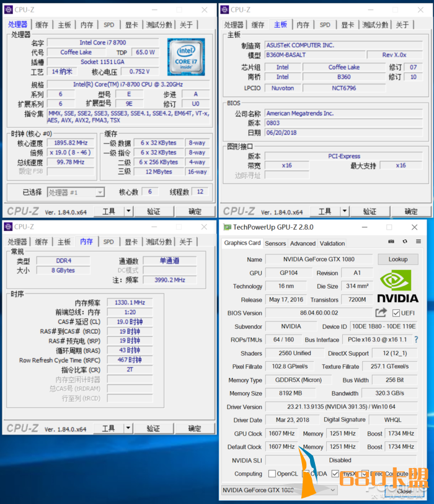Select Graphics Card tab in GPU-Z
Screen dimensions: 434x504
click(x=242, y=243)
